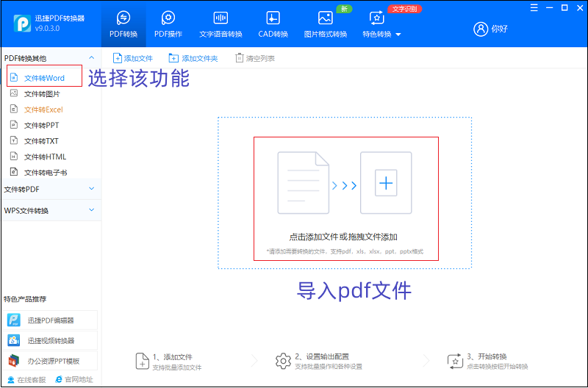Open the 文字语音转换 tab

tap(220, 24)
